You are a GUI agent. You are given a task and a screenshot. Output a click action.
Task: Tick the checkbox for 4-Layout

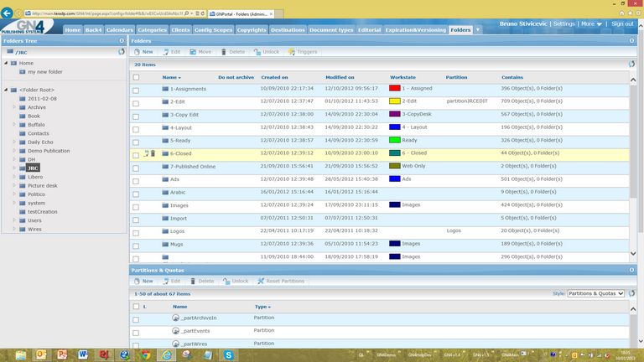click(136, 129)
